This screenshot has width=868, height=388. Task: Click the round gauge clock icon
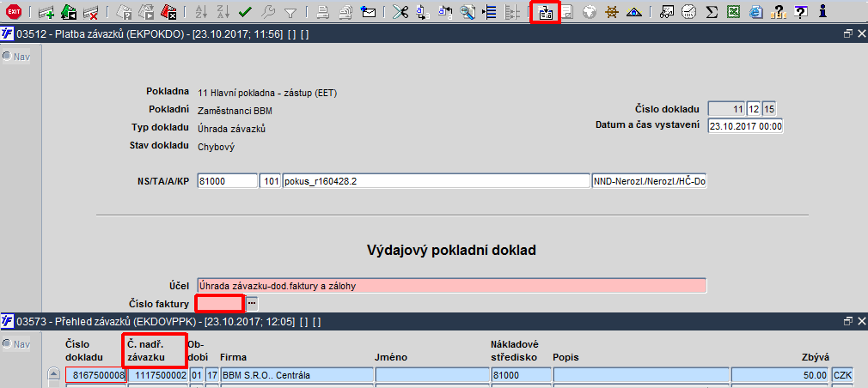click(689, 12)
